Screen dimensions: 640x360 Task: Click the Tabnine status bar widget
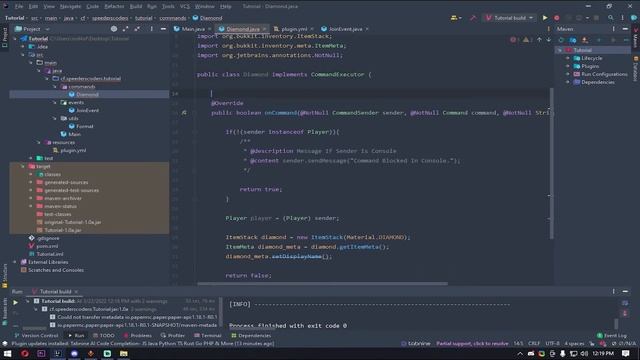click(416, 344)
